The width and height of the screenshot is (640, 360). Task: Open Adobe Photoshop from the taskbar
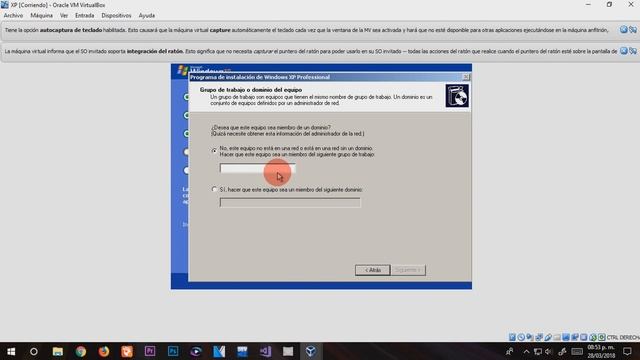pyautogui.click(x=173, y=351)
